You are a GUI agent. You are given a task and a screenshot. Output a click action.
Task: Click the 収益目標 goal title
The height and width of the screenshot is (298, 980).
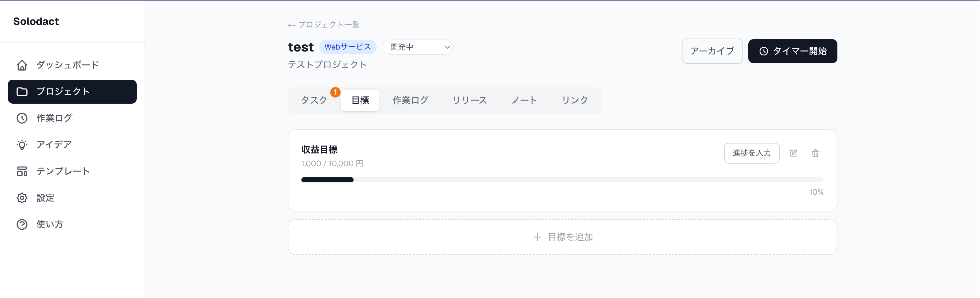click(320, 150)
